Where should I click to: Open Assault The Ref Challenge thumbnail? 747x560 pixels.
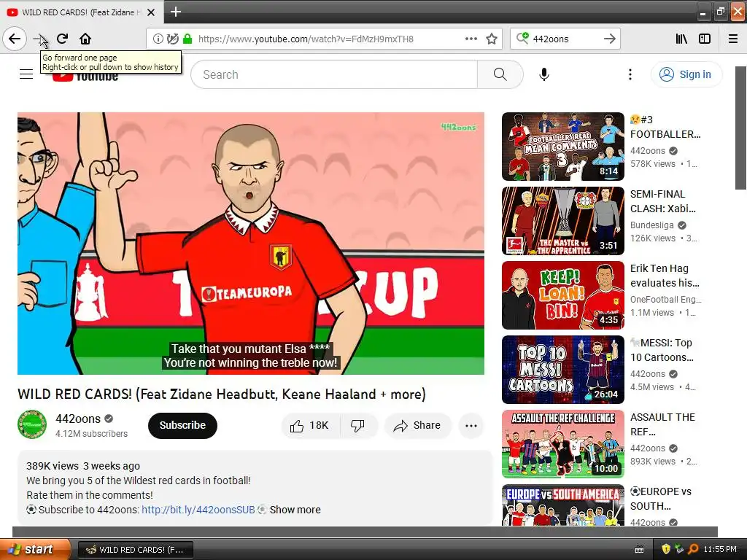(562, 444)
